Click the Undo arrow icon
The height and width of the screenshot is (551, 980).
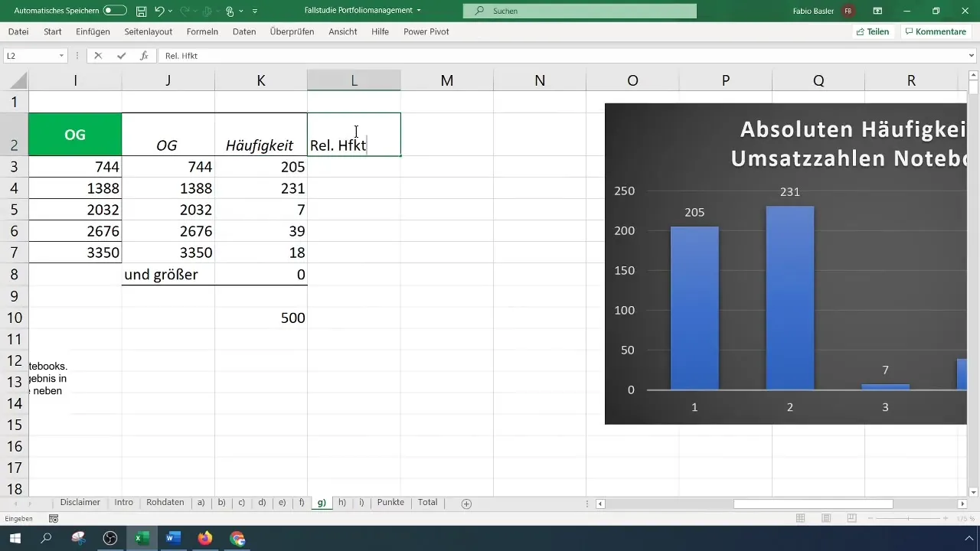[159, 11]
